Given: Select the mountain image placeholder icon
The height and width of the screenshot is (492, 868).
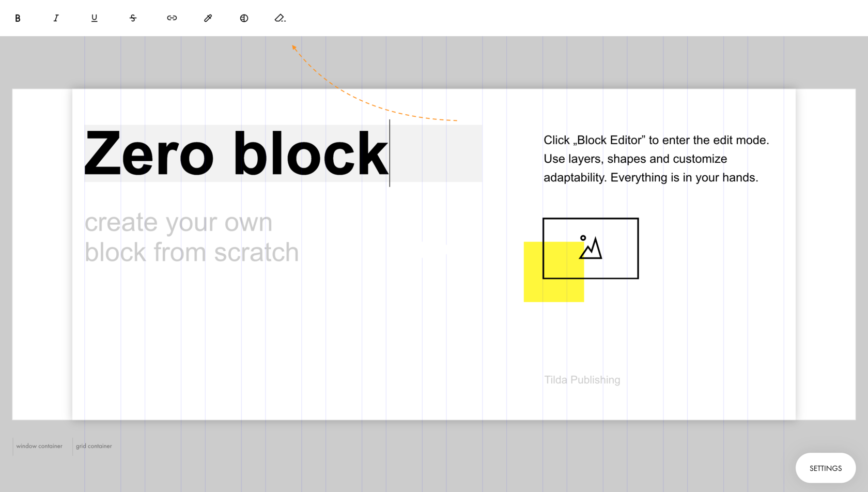Looking at the screenshot, I should coord(591,248).
